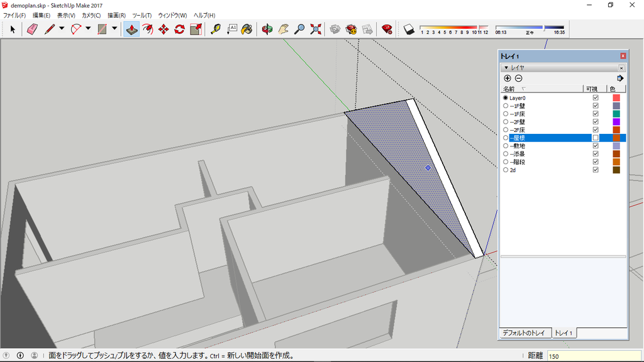Screen dimensions: 644x362
Task: Open the ウィンドウ(W) menu
Action: click(x=172, y=15)
